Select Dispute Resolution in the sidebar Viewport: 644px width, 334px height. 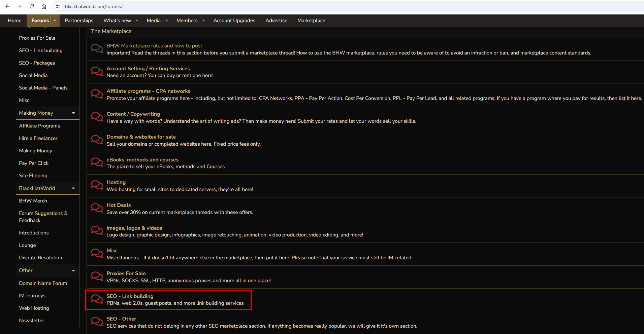[x=40, y=258]
